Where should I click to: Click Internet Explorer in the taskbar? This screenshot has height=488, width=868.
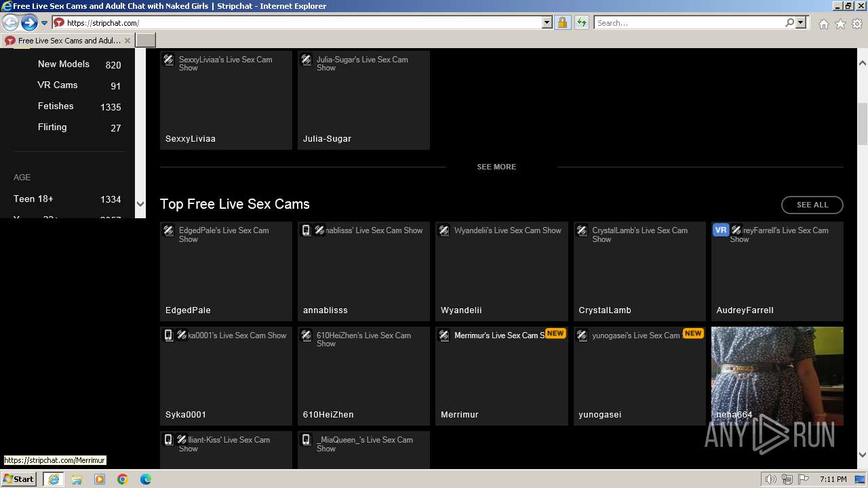pyautogui.click(x=53, y=479)
